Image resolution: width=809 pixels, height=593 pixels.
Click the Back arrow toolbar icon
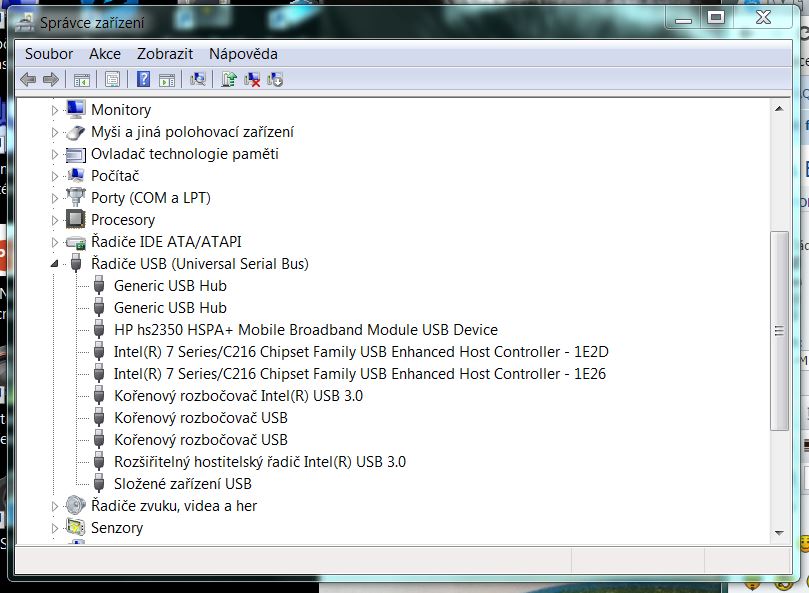tap(28, 79)
